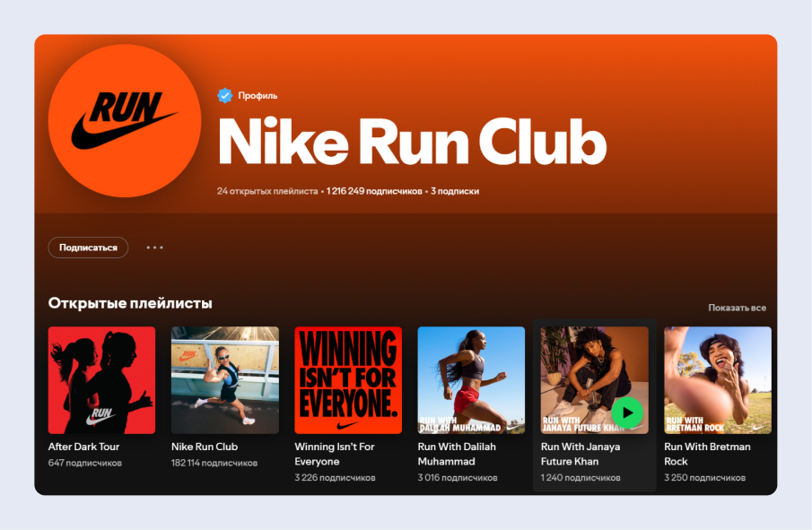
Task: Open the 1 216 249 подписчиков followers list
Action: click(x=374, y=191)
